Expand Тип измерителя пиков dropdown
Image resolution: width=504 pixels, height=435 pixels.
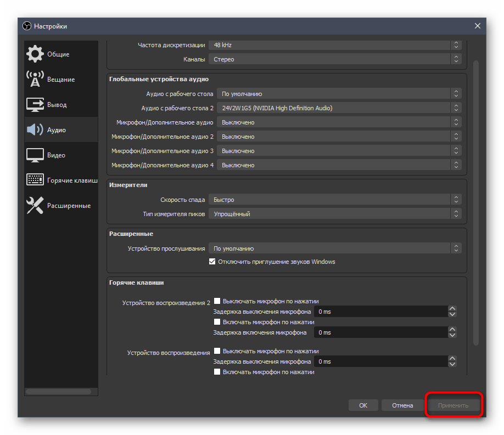335,214
